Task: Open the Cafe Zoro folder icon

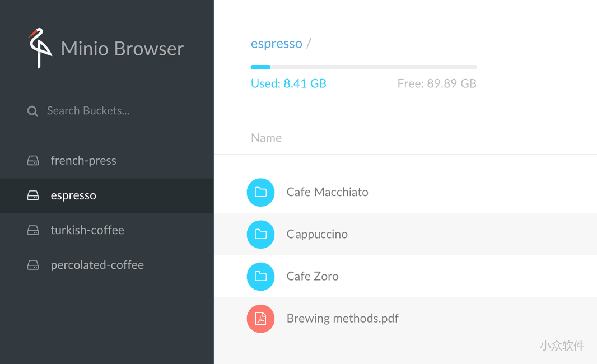Action: pos(260,276)
